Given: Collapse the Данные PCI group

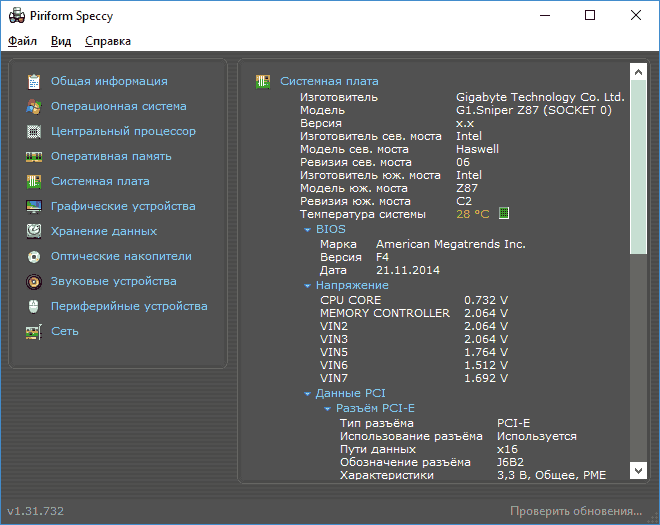Looking at the screenshot, I should tap(307, 394).
